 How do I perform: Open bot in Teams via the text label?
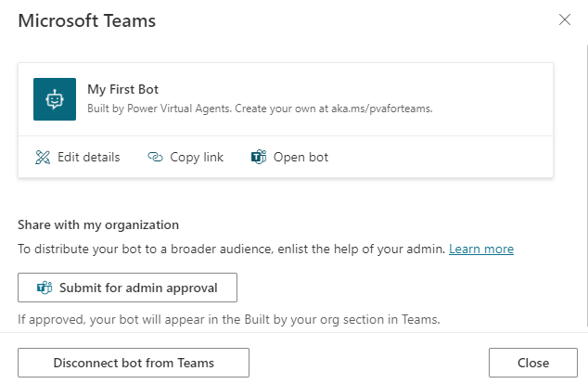300,157
